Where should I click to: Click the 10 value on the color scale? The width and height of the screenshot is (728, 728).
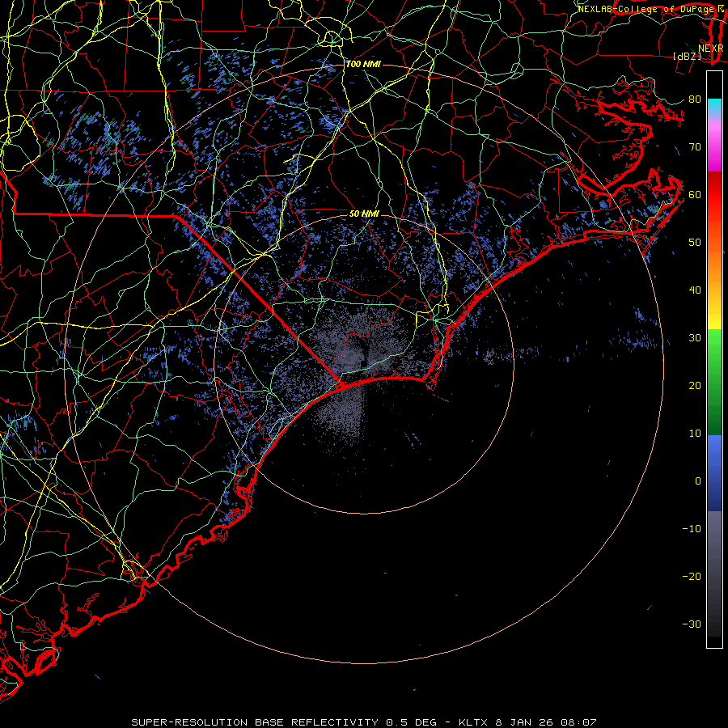pos(695,434)
